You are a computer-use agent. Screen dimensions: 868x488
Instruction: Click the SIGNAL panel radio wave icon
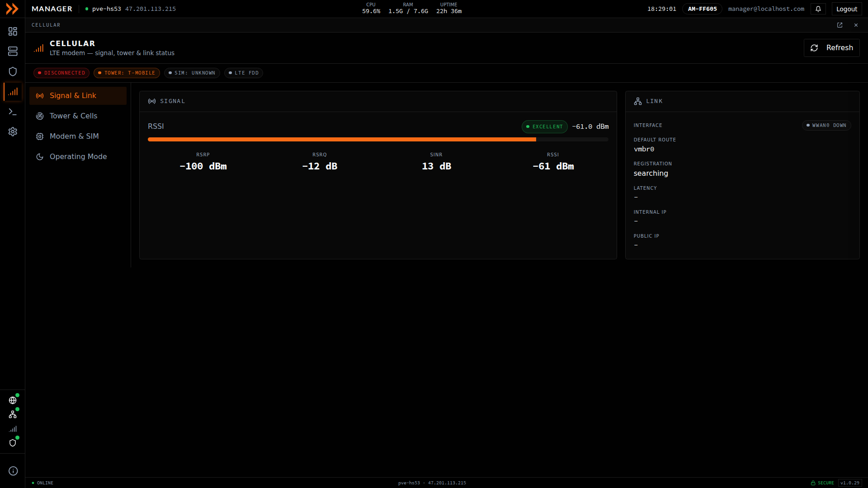[x=152, y=101]
